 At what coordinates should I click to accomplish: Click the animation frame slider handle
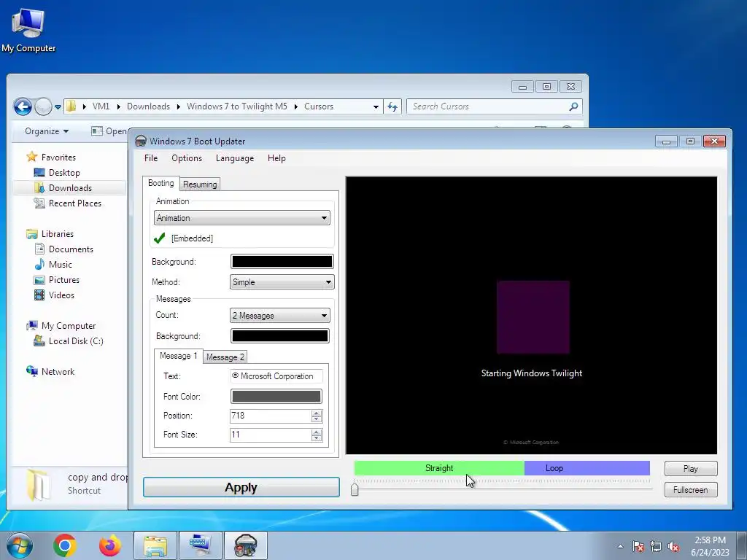pyautogui.click(x=355, y=489)
